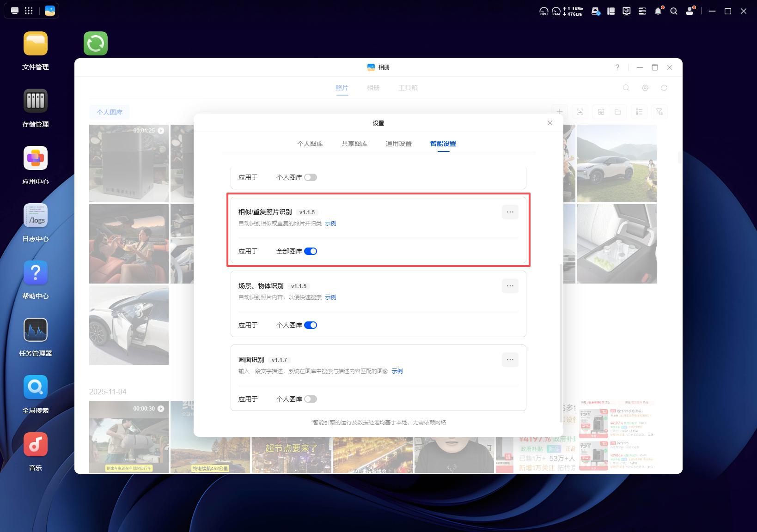Open more options for 场景、物体识别
757x532 pixels.
coord(510,286)
